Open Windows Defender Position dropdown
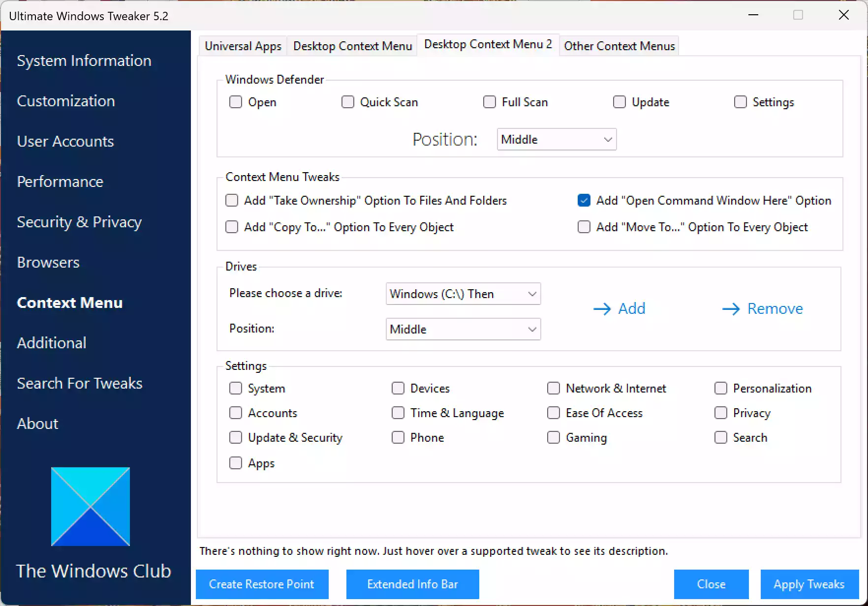Viewport: 868px width, 606px height. point(557,140)
